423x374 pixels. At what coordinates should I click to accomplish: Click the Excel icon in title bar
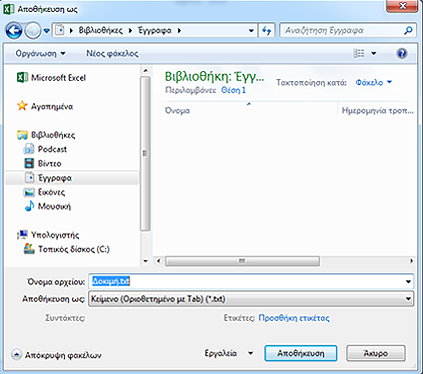click(8, 8)
